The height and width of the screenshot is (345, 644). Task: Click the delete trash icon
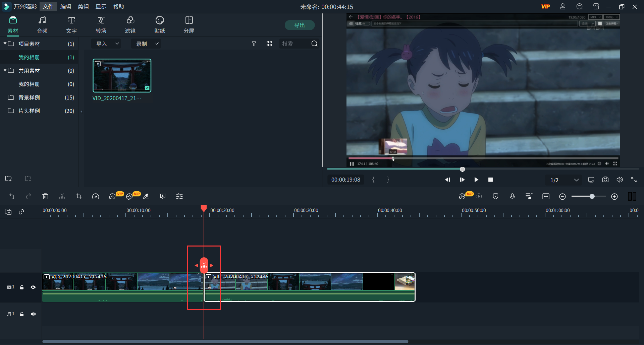pos(45,197)
